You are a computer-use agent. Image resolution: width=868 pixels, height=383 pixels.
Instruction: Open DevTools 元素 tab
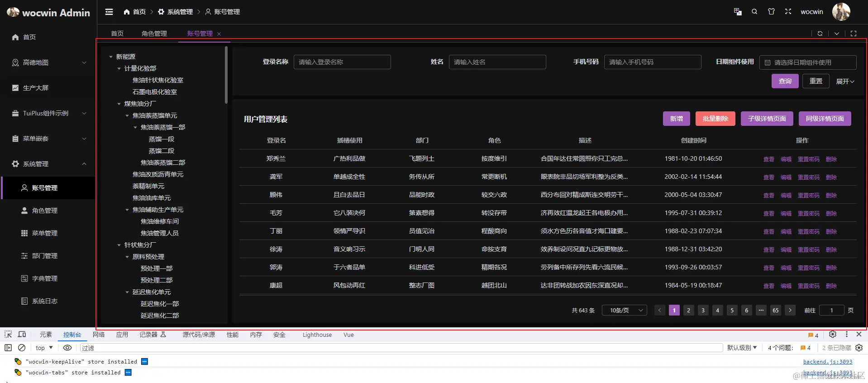(46, 335)
